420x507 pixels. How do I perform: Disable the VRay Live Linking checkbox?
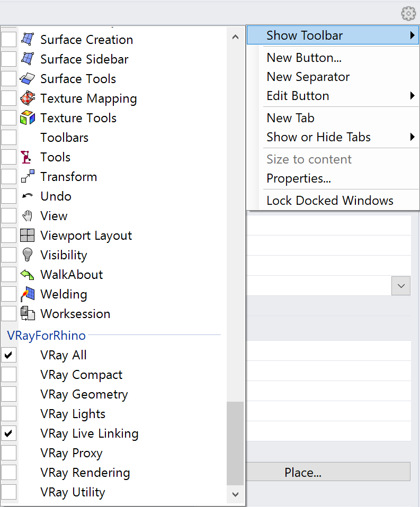8,433
